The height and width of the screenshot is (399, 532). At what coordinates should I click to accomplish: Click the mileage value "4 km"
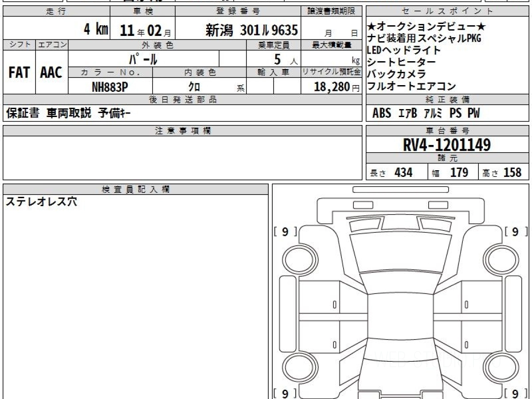[x=96, y=29]
